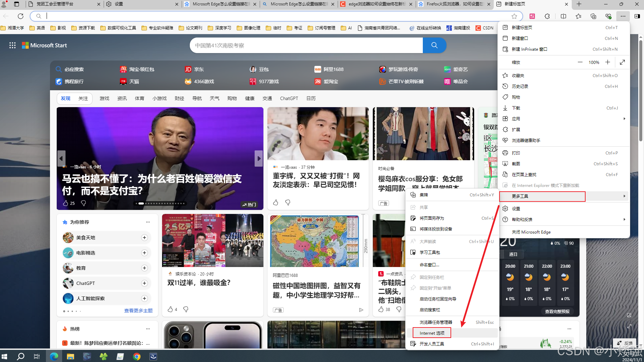Choose 下载 in the Edge menu
Image resolution: width=644 pixels, height=362 pixels.
[x=564, y=108]
